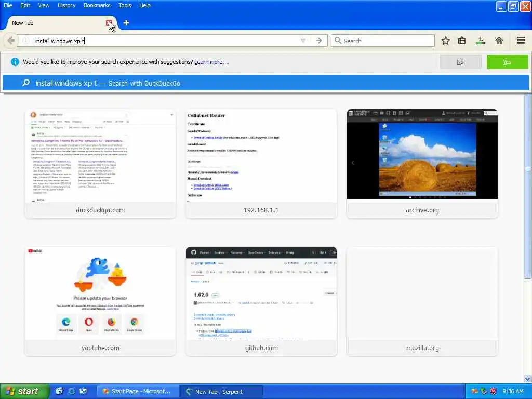Open URL history dropdown arrow

pos(303,41)
